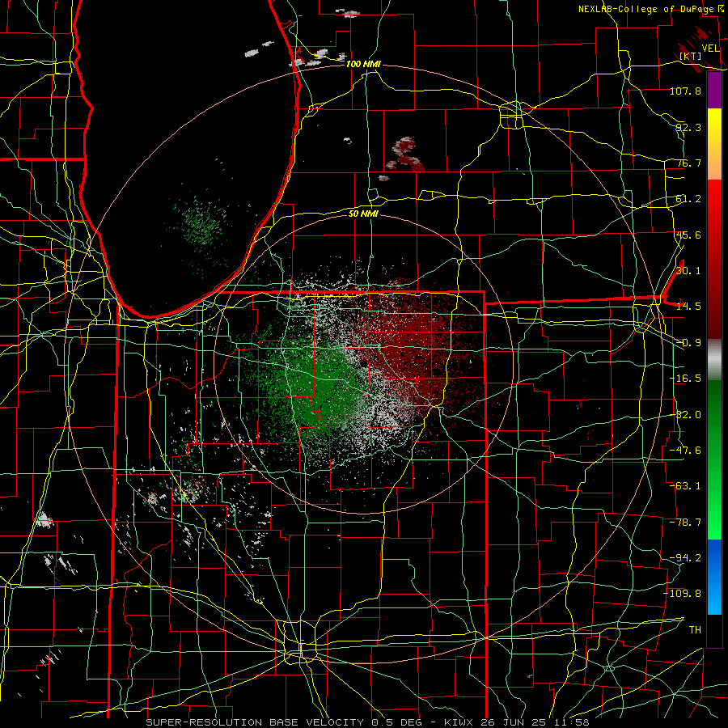This screenshot has height=728, width=728.
Task: Click the 45.6 legend value
Action: (688, 235)
